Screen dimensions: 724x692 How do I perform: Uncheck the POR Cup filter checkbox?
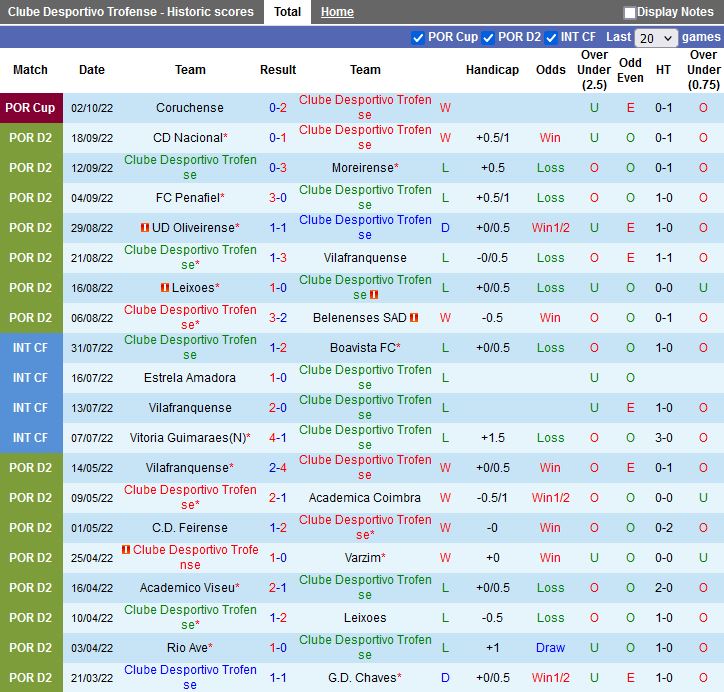pyautogui.click(x=417, y=37)
